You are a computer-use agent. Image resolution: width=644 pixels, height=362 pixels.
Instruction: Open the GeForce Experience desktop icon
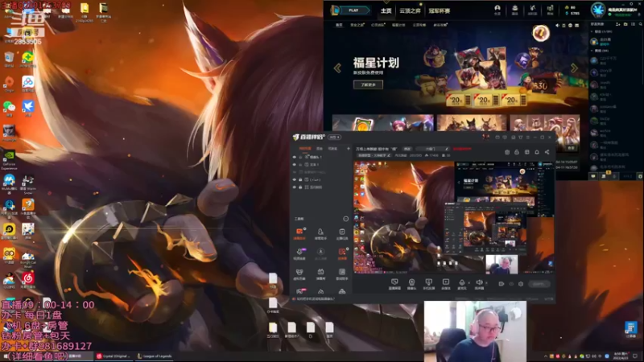tap(9, 159)
